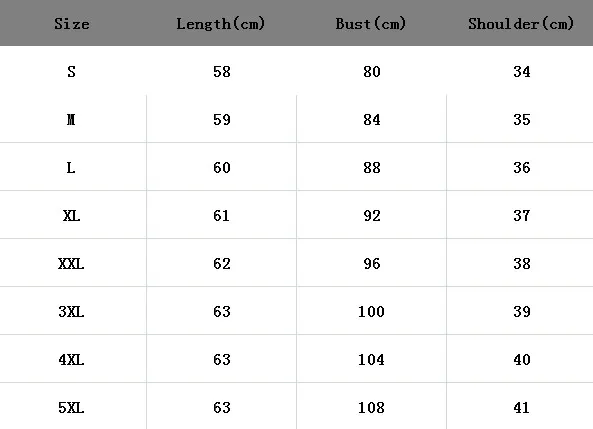Select bust value 84 in M row

[x=372, y=120]
